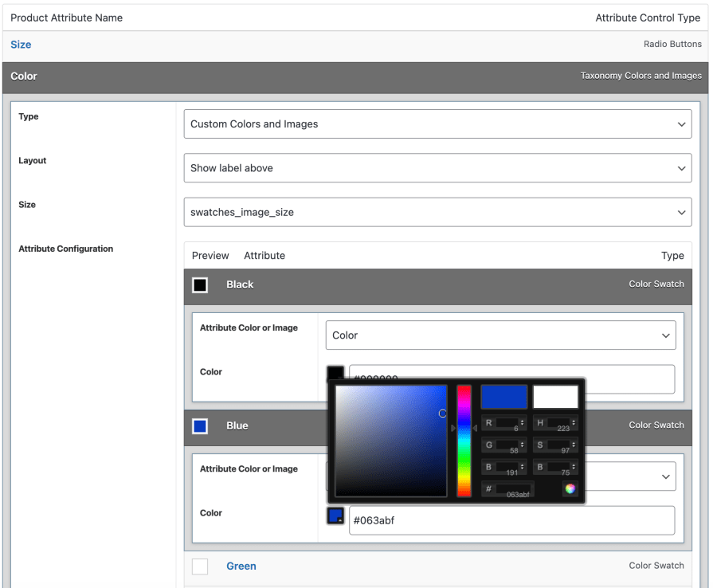The width and height of the screenshot is (713, 588).
Task: Click the empty swatch beside Green
Action: pos(200,566)
